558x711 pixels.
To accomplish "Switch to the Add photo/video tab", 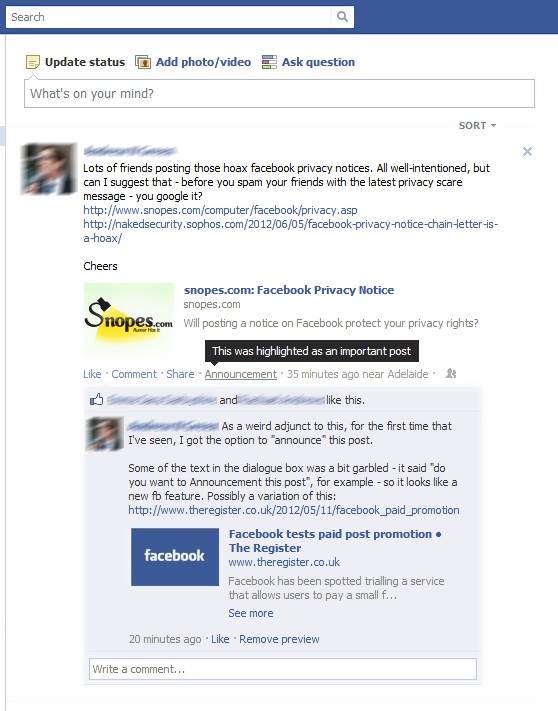I will pyautogui.click(x=203, y=62).
